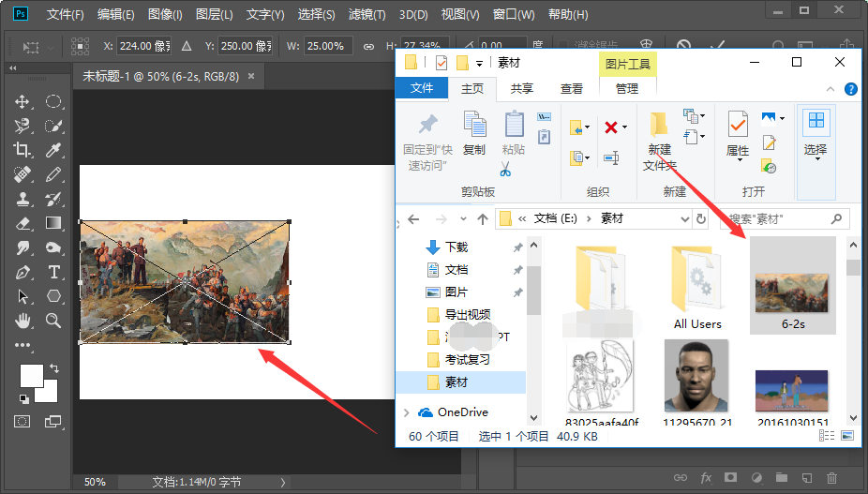
Task: Select the Move tool in Photoshop
Action: [22, 101]
